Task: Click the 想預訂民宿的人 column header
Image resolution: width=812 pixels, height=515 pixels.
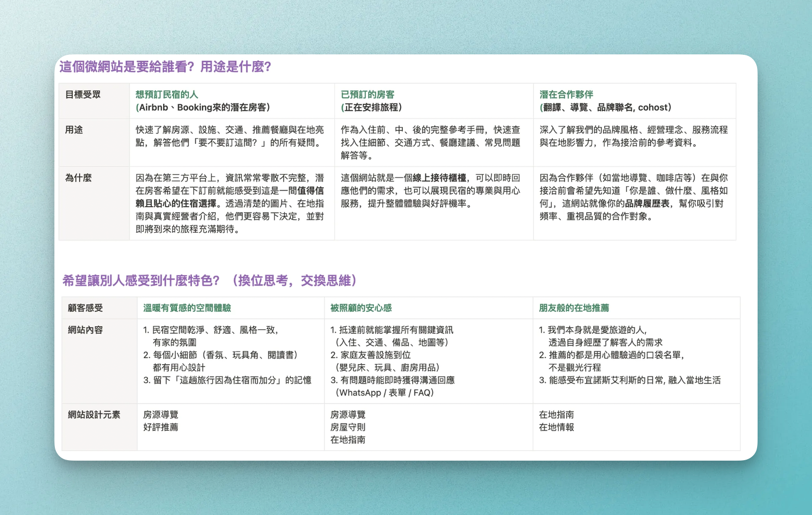Action: click(x=167, y=94)
